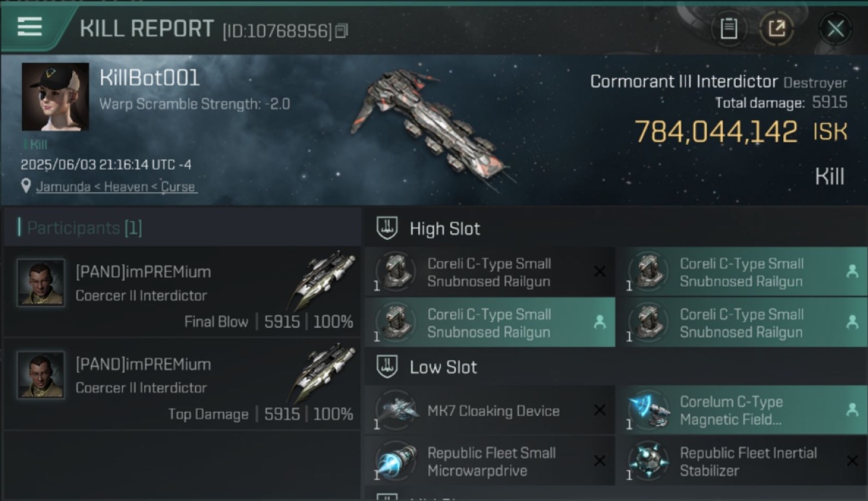Click KillBot001's character portrait
Viewport: 868px width, 501px height.
point(55,97)
